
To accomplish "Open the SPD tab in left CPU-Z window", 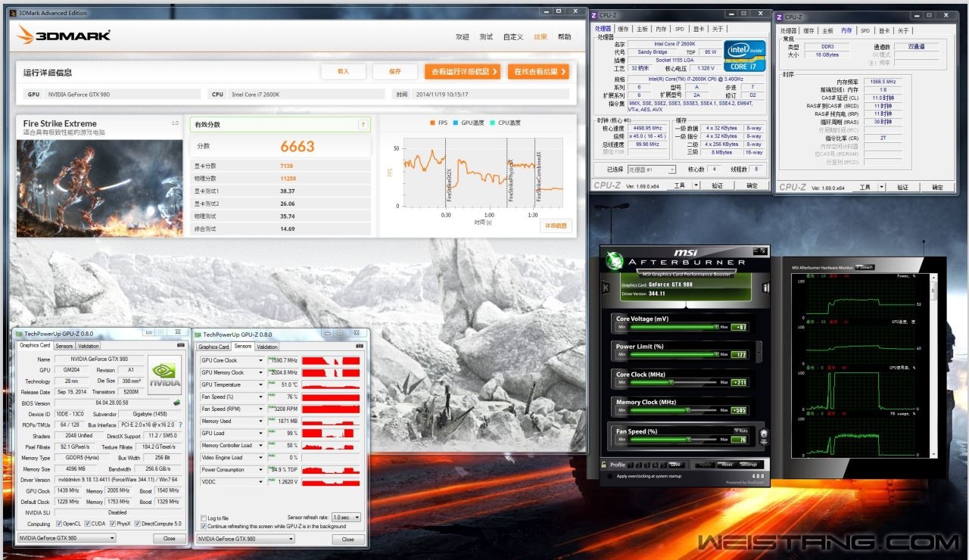I will coord(679,29).
